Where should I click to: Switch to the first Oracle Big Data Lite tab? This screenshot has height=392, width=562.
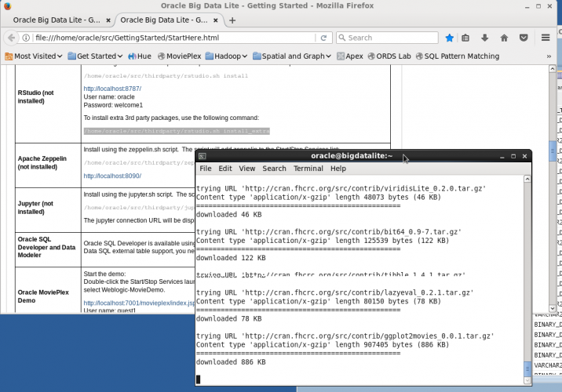coord(57,20)
